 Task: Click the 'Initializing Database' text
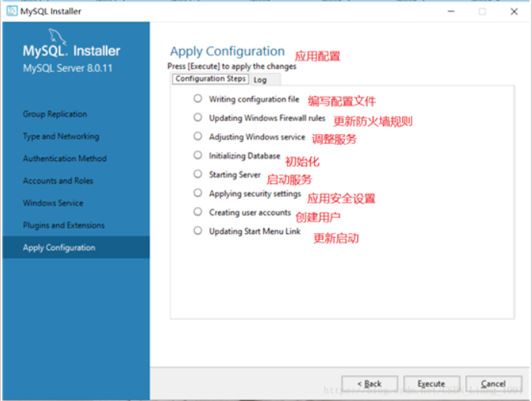(x=245, y=156)
